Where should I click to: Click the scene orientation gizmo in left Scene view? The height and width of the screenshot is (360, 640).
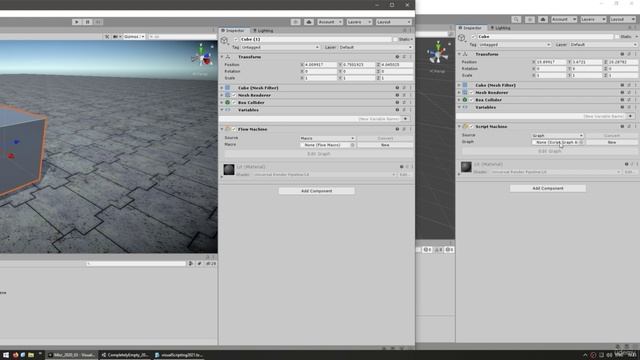[202, 56]
